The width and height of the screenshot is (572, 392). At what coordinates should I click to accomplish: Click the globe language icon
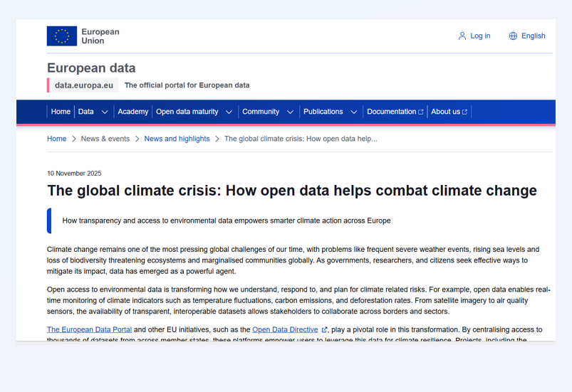click(513, 36)
